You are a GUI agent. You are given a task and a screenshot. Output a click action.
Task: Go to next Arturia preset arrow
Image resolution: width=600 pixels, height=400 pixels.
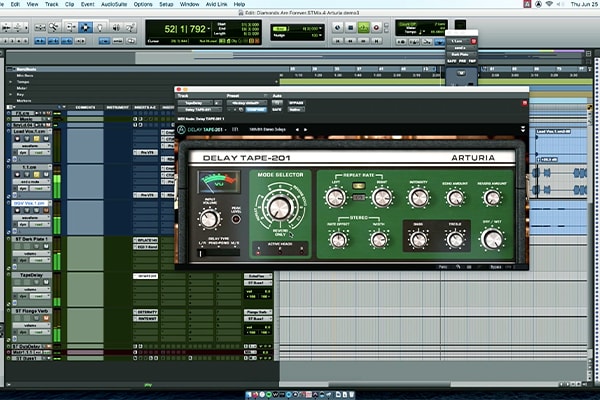pyautogui.click(x=305, y=130)
